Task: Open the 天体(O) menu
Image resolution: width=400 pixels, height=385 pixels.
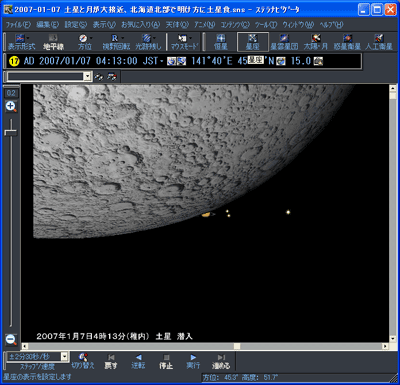Action: (x=177, y=25)
